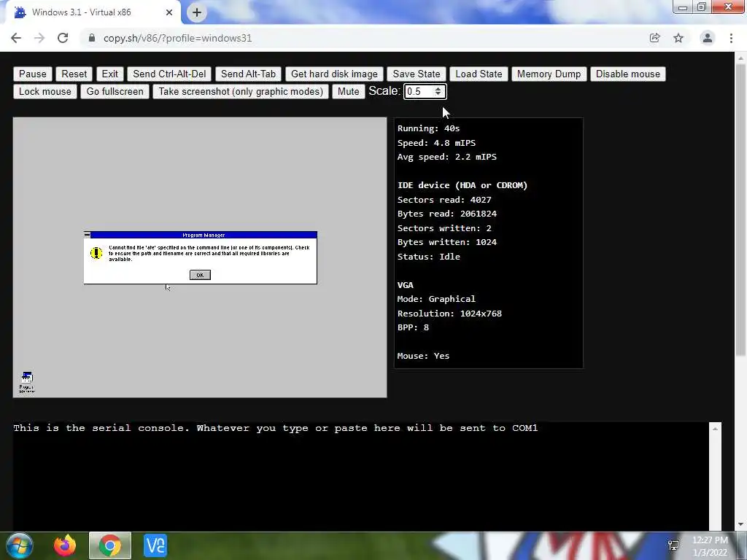
Task: Click the Exit button
Action: pyautogui.click(x=109, y=74)
